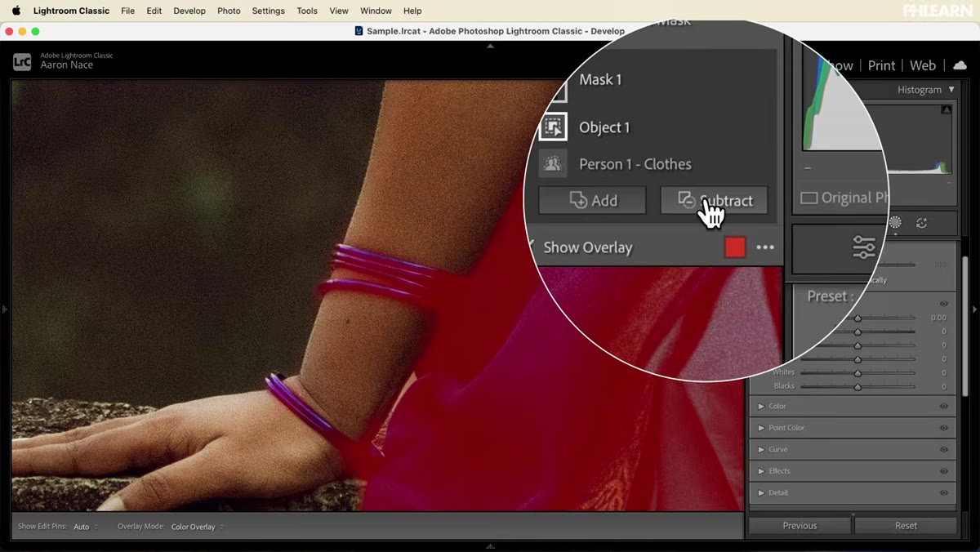Expand the Curve panel

point(761,449)
